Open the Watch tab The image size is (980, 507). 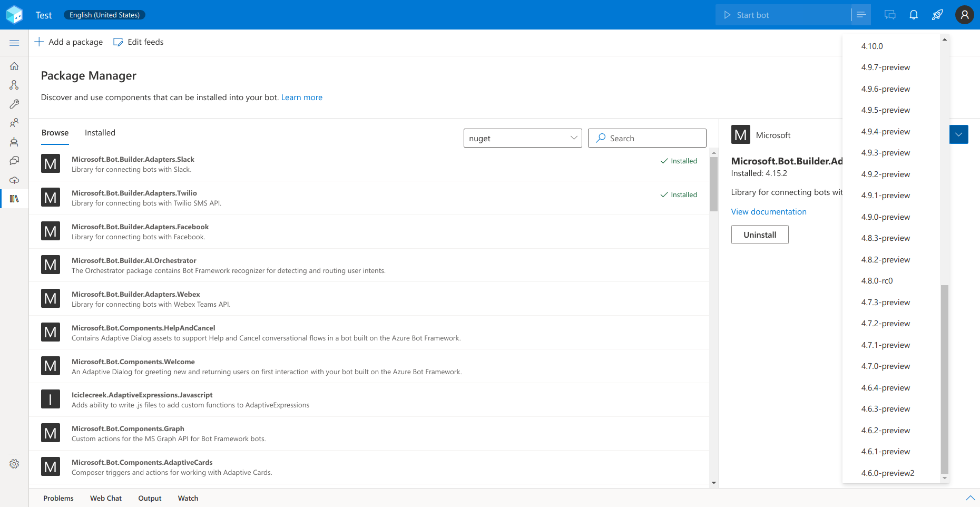pos(188,498)
